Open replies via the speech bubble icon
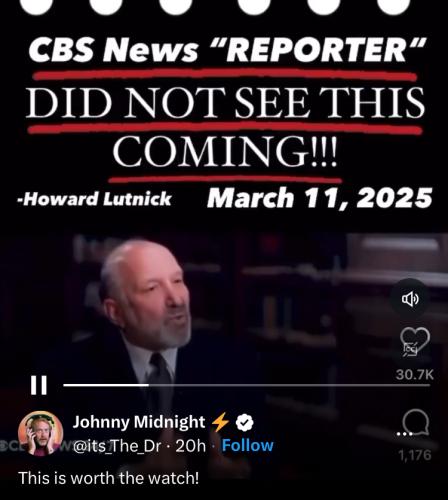Screen dimensions: 448x500 click(414, 423)
